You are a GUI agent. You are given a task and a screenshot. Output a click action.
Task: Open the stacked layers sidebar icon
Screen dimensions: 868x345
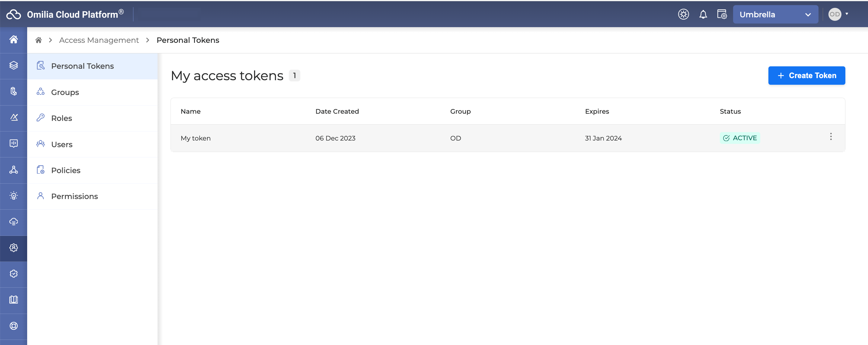point(14,65)
